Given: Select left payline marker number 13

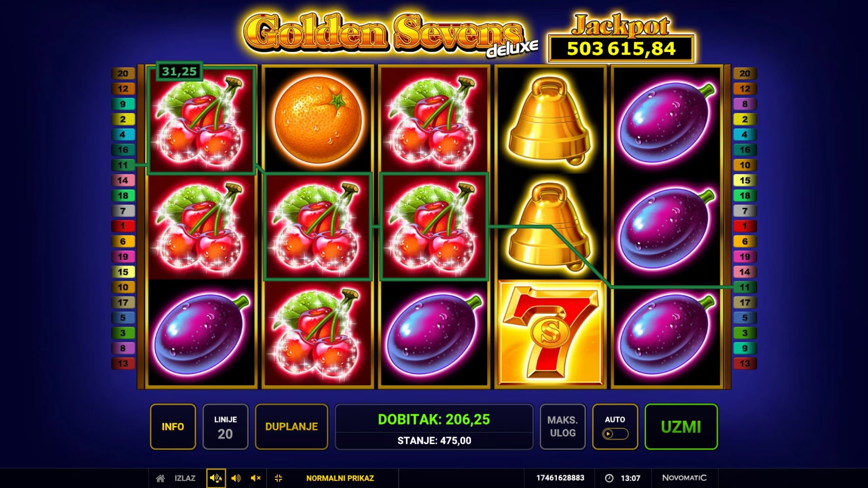Looking at the screenshot, I should pos(123,364).
